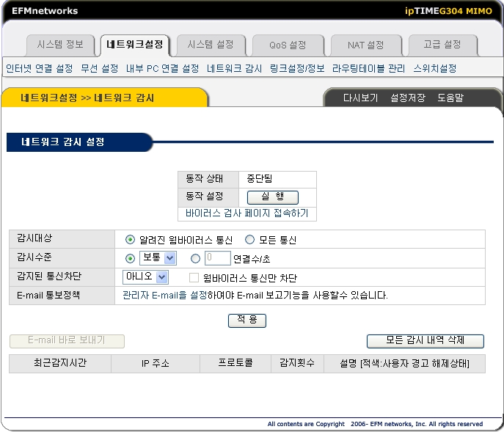Go to 인터넷 연결 설정 submenu
This screenshot has height=432, width=504.
click(39, 68)
